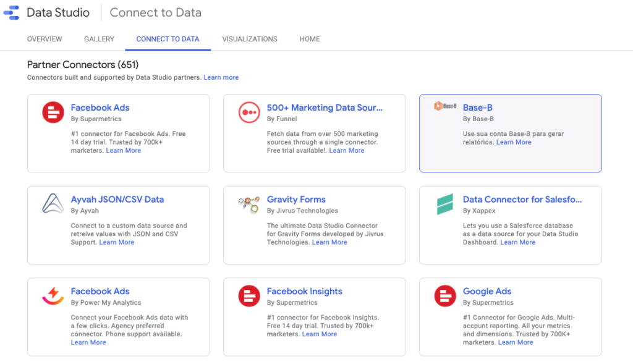Click Learn More in Power My Analytics card

[x=88, y=342]
